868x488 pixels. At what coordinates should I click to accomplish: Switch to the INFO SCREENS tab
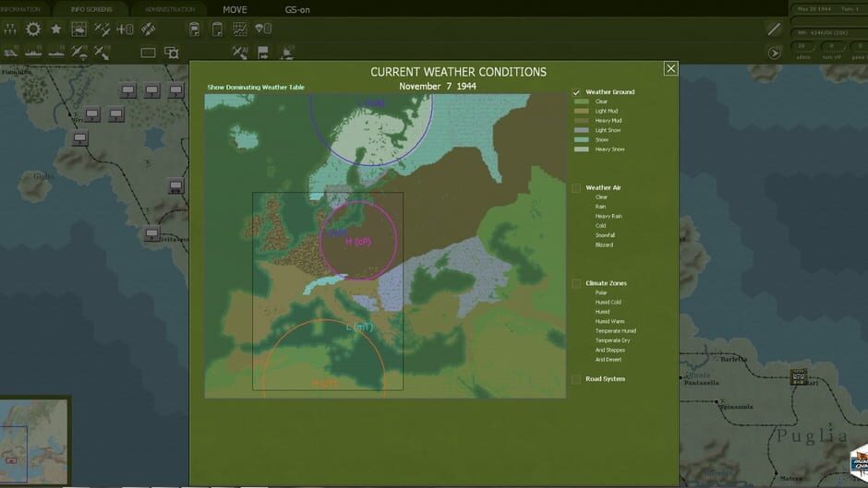pos(91,9)
